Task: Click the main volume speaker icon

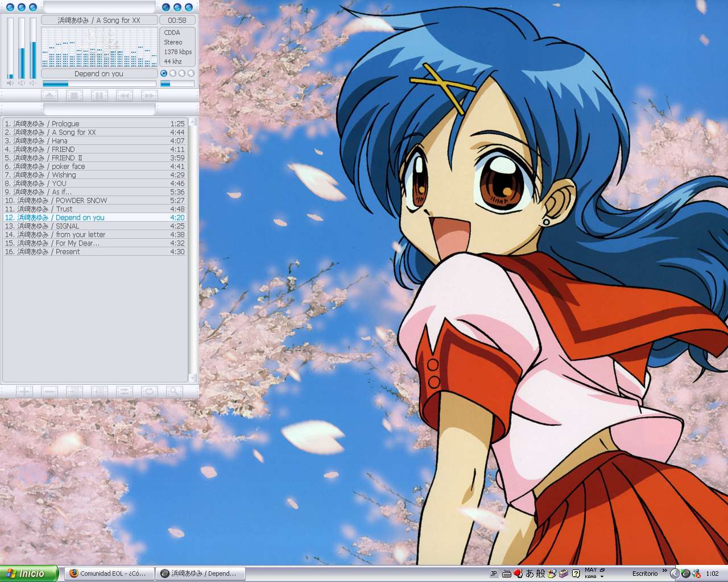Action: [x=10, y=83]
